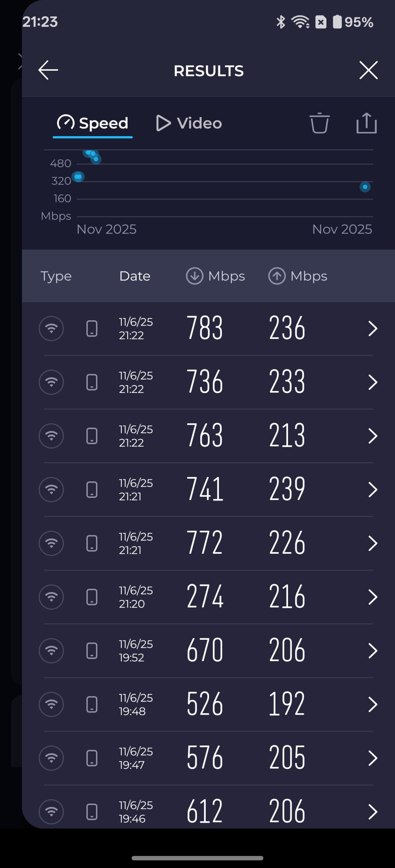Screen dimensions: 395x868
Task: Tap phone device icon on 763 Mbps row
Action: (92, 436)
